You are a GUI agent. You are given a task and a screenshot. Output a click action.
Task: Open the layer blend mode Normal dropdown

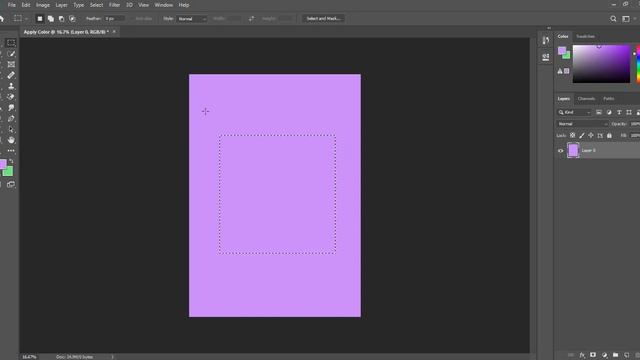[582, 124]
